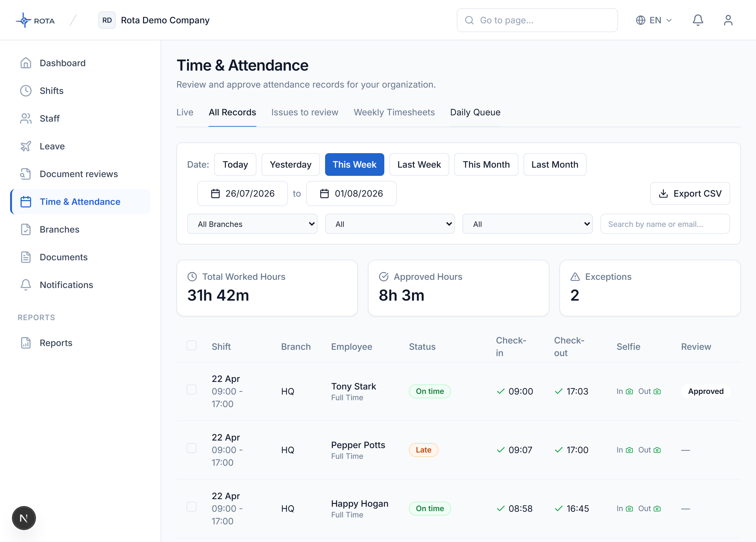This screenshot has height=542, width=756.
Task: Switch to the Issues to review tab
Action: 305,112
